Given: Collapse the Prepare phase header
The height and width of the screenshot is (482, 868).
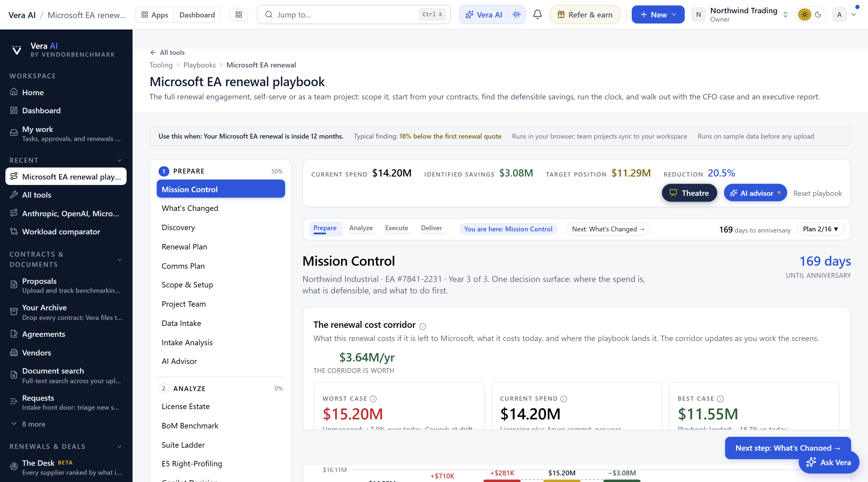Looking at the screenshot, I should click(x=221, y=171).
